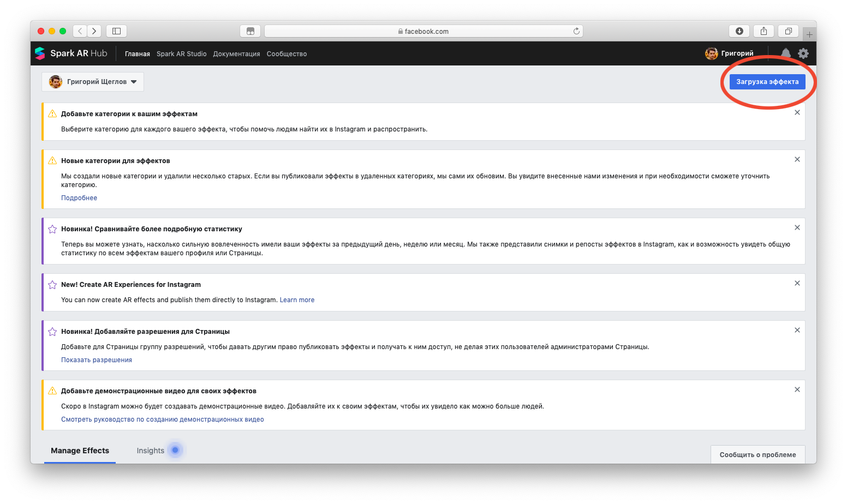
Task: Switch to Manage Effects tab
Action: tap(80, 451)
